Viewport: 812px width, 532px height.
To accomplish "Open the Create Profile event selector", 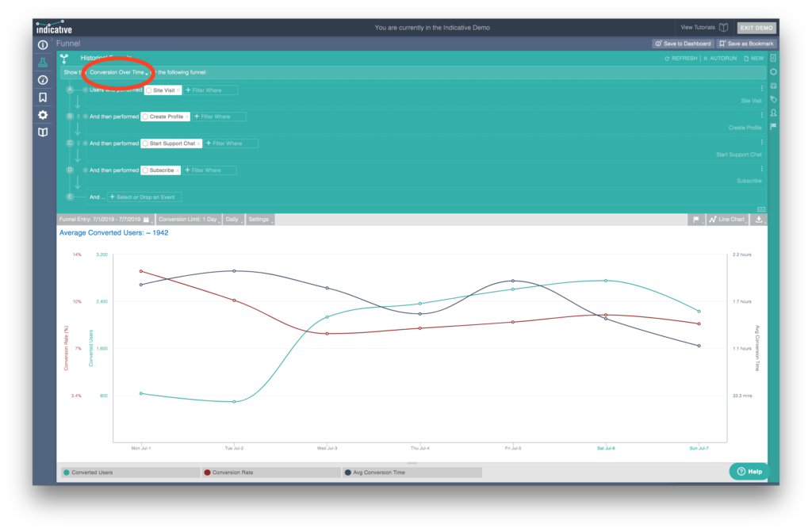I will (165, 117).
